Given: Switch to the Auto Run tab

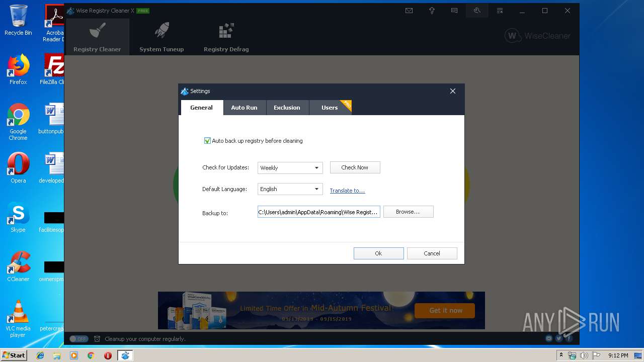Looking at the screenshot, I should click(244, 108).
